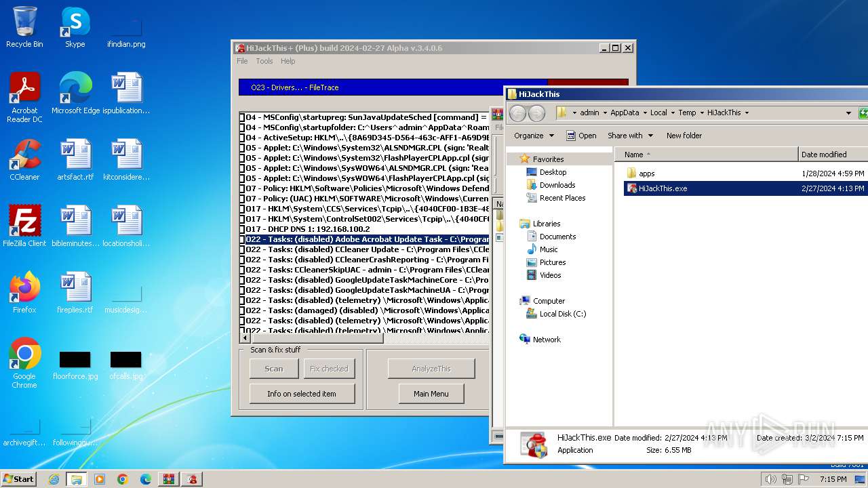
Task: Select Local Disk (C:) in navigation pane
Action: pos(562,314)
